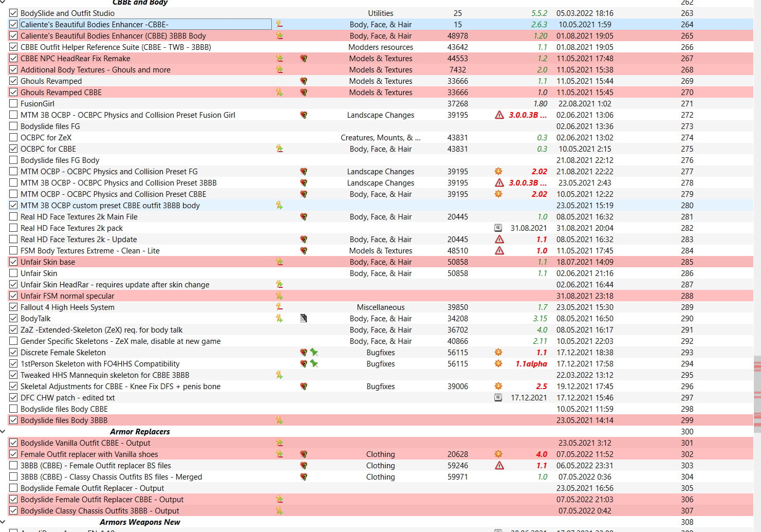
Task: Click update icon on Female Outfit replacer with Vanilla shoes
Action: click(498, 454)
